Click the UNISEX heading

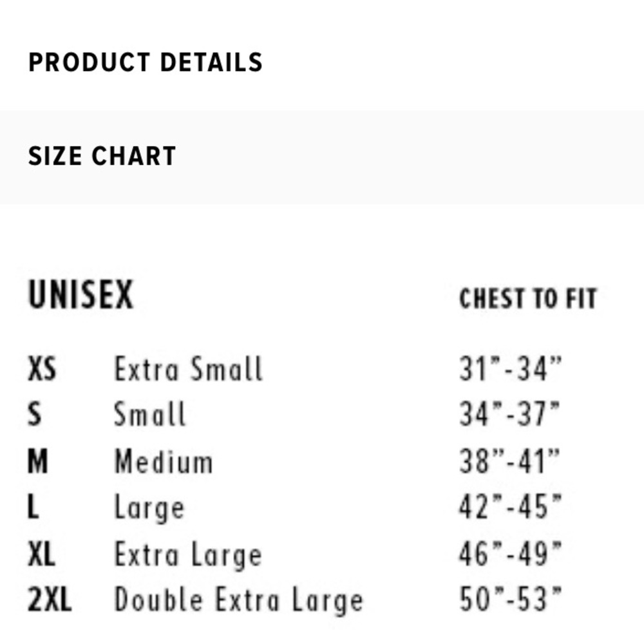click(x=80, y=296)
